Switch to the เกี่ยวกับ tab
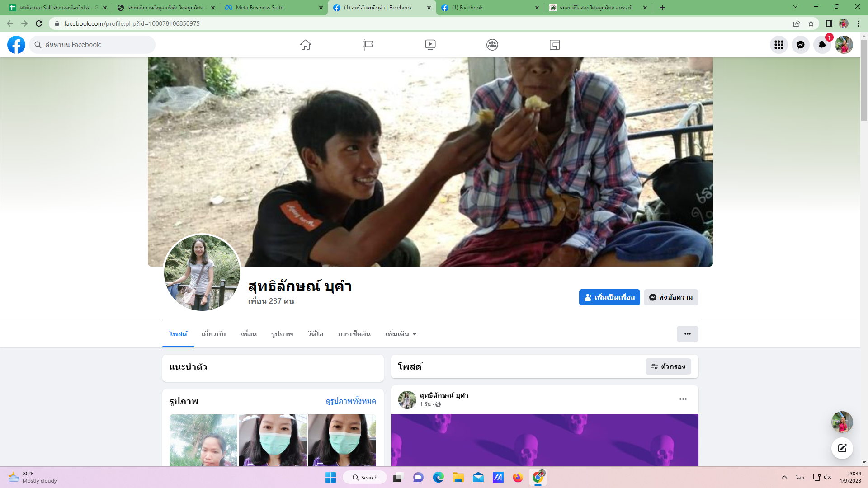Image resolution: width=868 pixels, height=488 pixels. 213,334
